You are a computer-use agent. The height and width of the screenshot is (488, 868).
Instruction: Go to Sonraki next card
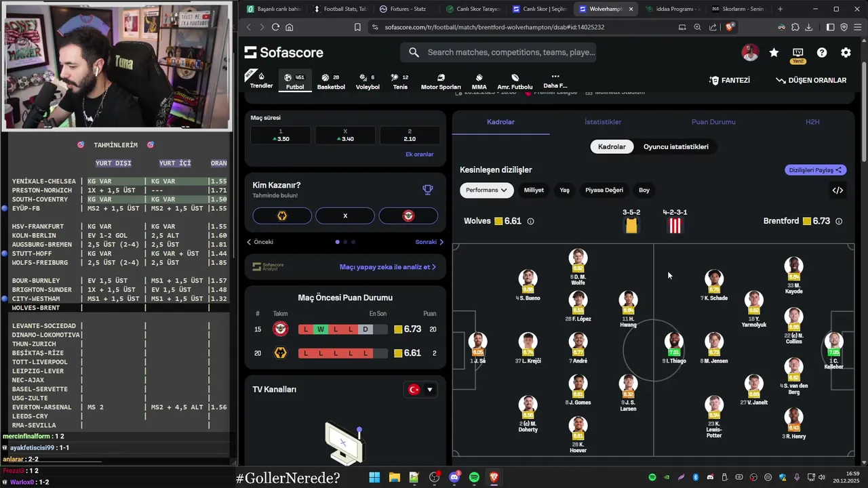(x=429, y=242)
